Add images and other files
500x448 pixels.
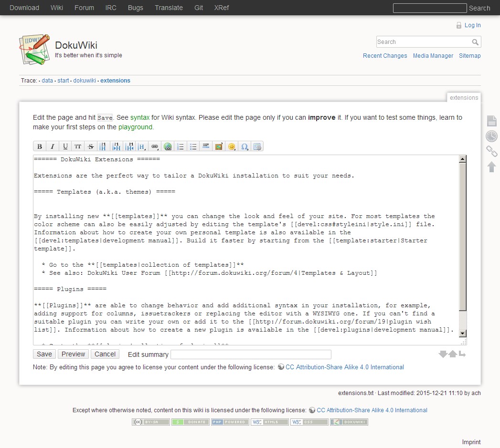(x=218, y=146)
